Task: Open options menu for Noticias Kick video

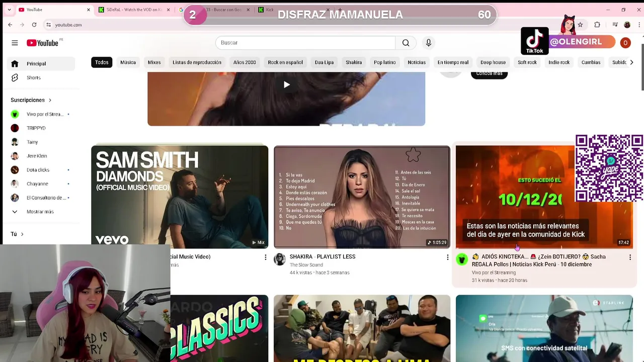Action: (630, 257)
